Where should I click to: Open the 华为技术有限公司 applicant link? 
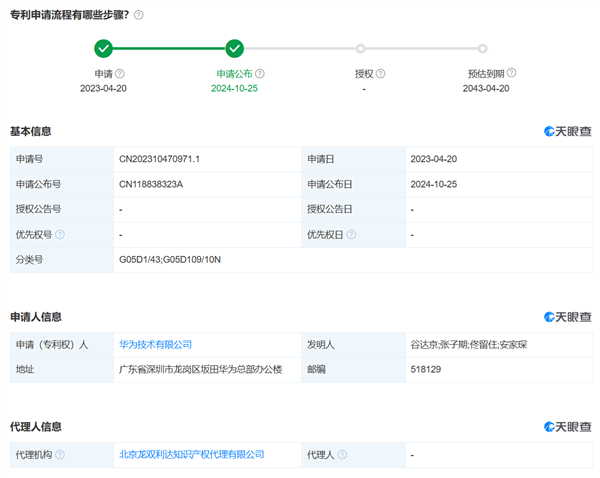click(155, 345)
